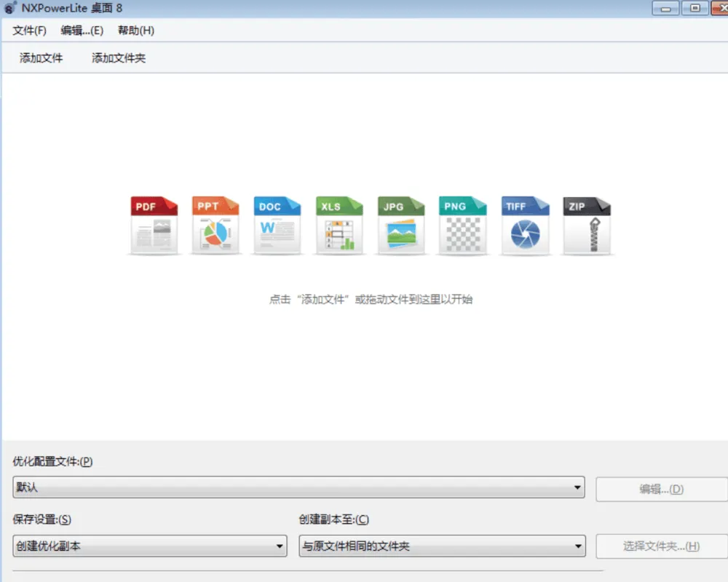The image size is (728, 582).
Task: Open the 编辑...(E) menu
Action: 80,31
